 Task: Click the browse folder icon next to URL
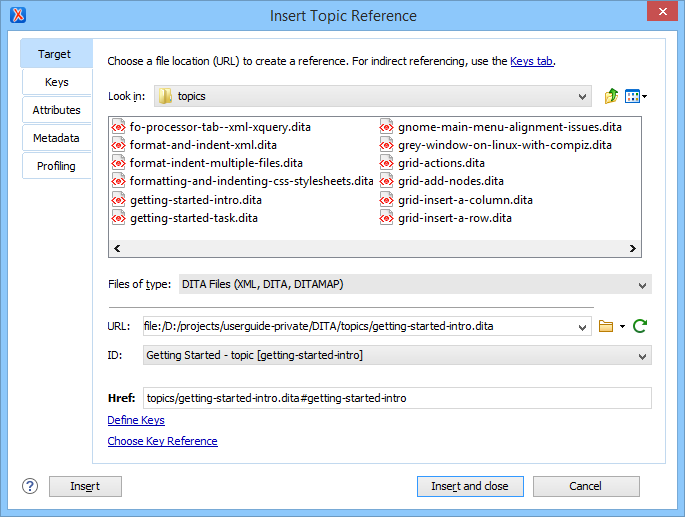[605, 326]
